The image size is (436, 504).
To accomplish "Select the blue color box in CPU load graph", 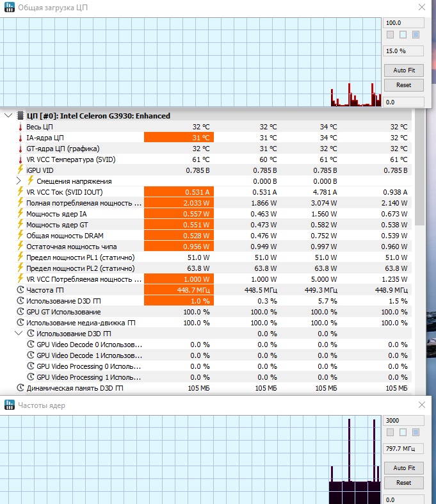I will [x=416, y=35].
